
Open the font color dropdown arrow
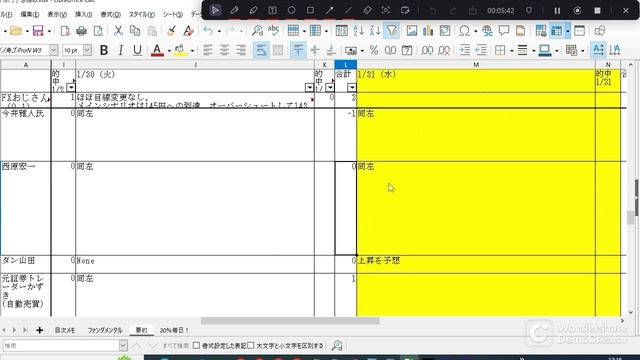[x=169, y=51]
